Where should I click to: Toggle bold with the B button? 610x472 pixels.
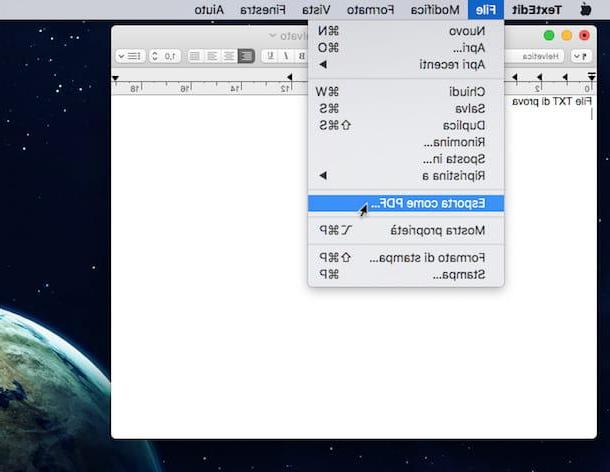tap(301, 56)
